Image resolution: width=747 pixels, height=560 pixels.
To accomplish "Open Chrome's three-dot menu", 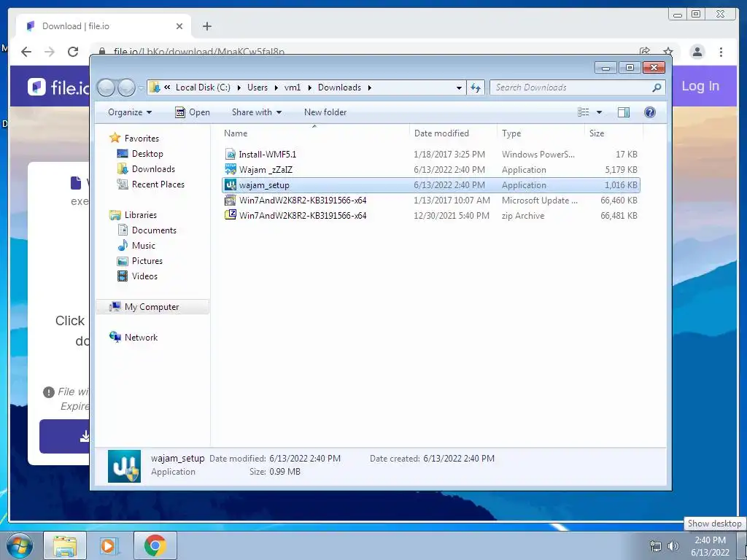I will 721,52.
